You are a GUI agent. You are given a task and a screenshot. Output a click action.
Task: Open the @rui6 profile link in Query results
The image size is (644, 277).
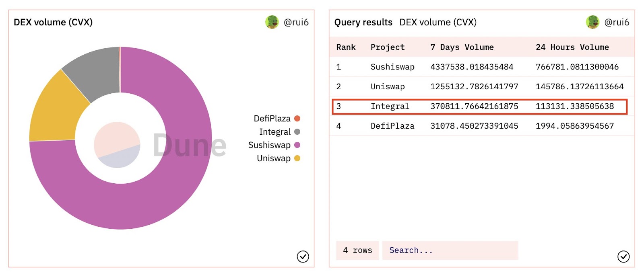coord(617,23)
